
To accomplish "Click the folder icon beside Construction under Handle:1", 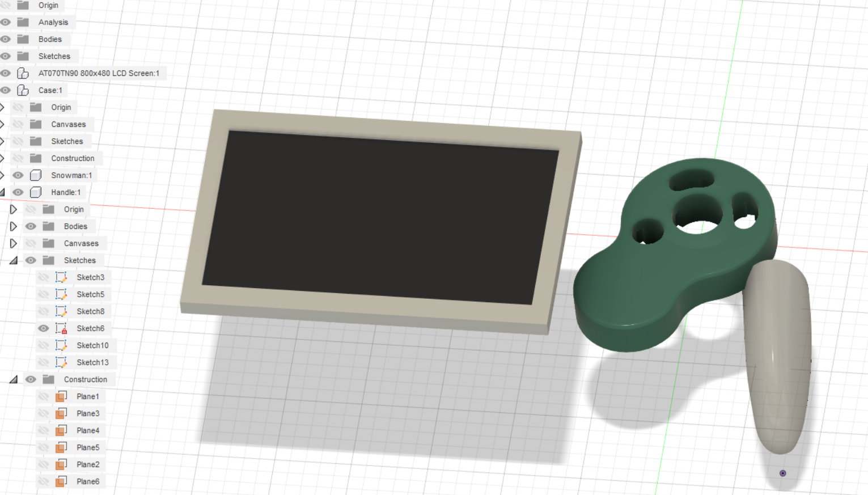I will (49, 379).
